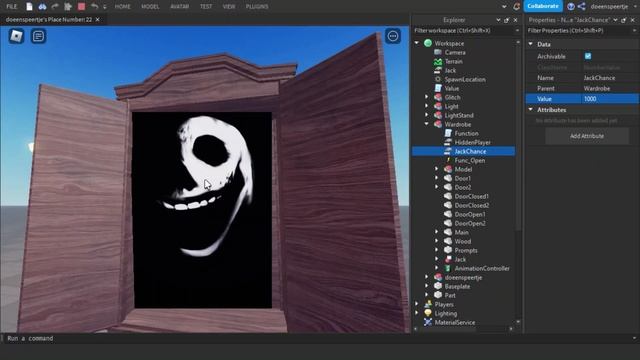Switch to the PLUGINS tab
640x360 pixels.
(257, 7)
